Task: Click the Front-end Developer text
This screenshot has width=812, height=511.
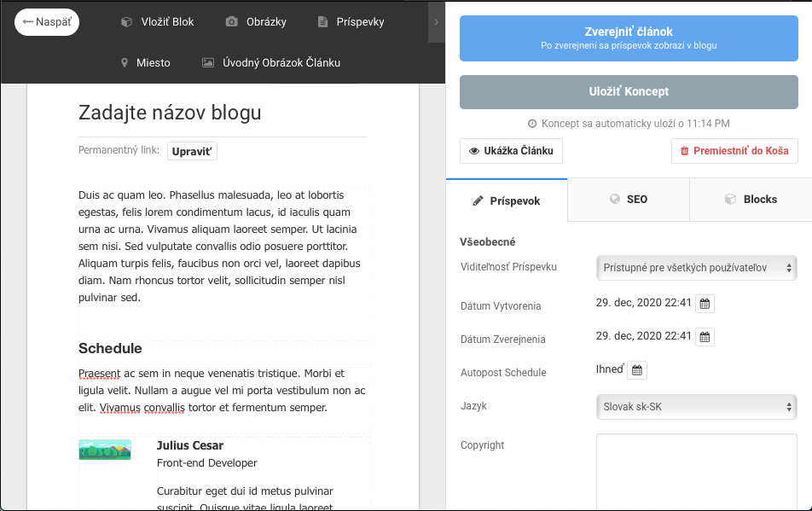Action: pyautogui.click(x=207, y=463)
